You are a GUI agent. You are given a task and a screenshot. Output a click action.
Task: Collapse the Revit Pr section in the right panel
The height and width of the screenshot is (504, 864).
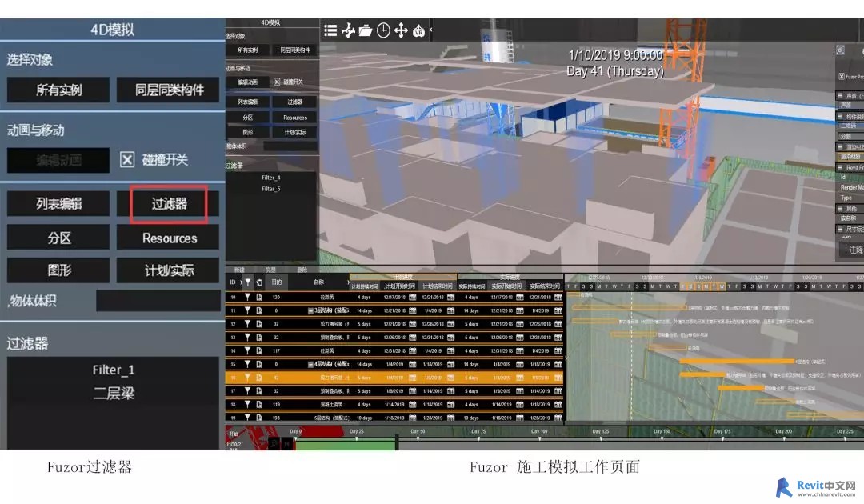[840, 167]
